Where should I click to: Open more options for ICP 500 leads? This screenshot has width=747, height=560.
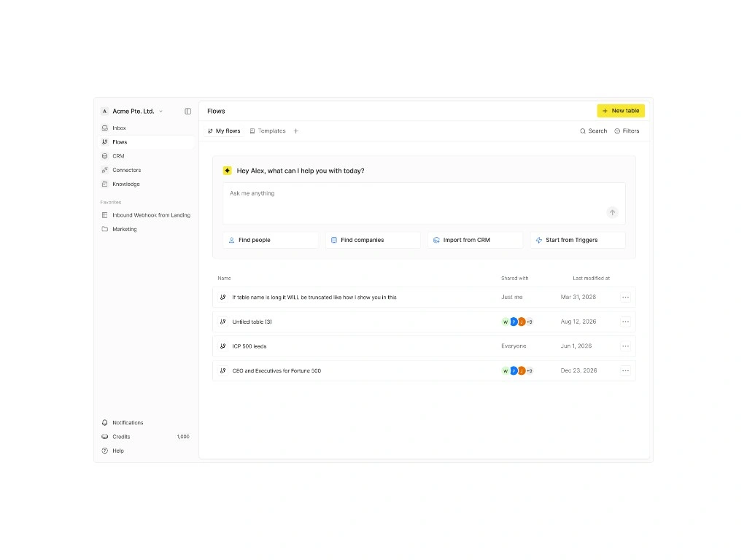(x=625, y=346)
